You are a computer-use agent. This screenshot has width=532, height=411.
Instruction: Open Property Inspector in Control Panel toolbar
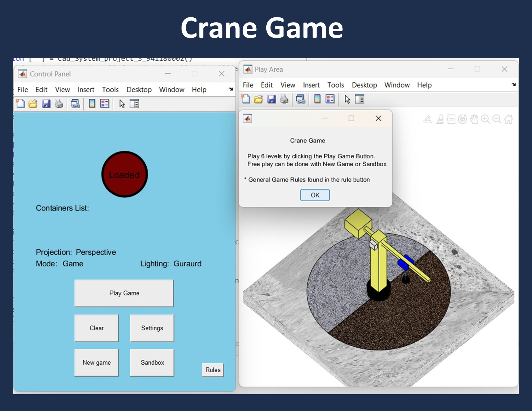pos(134,104)
